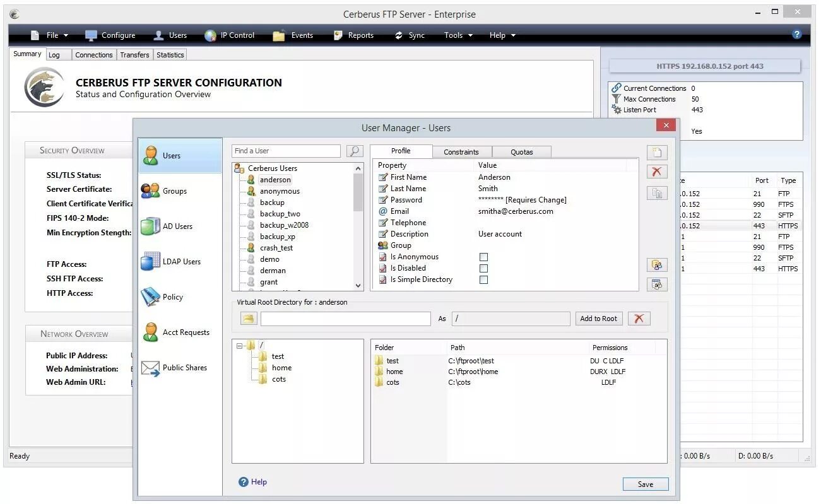Click the virtual root directory path field
This screenshot has width=821, height=504.
[346, 319]
